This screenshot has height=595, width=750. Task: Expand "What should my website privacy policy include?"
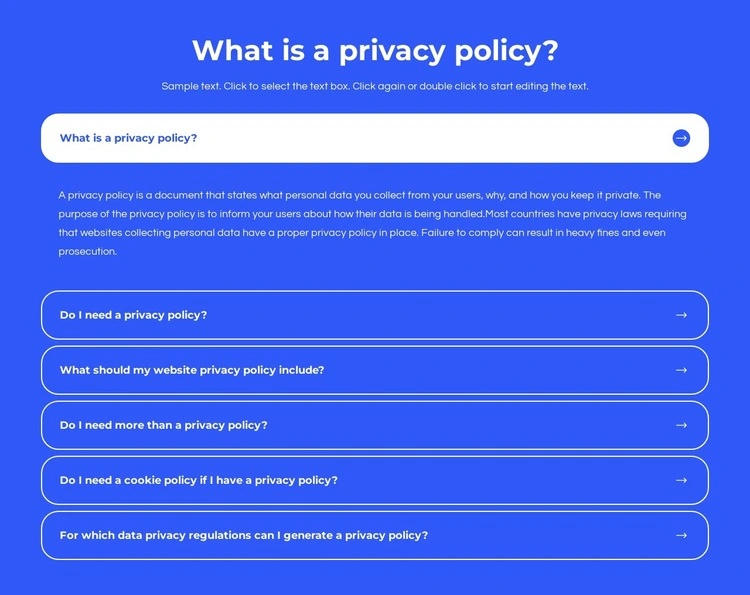tap(192, 370)
